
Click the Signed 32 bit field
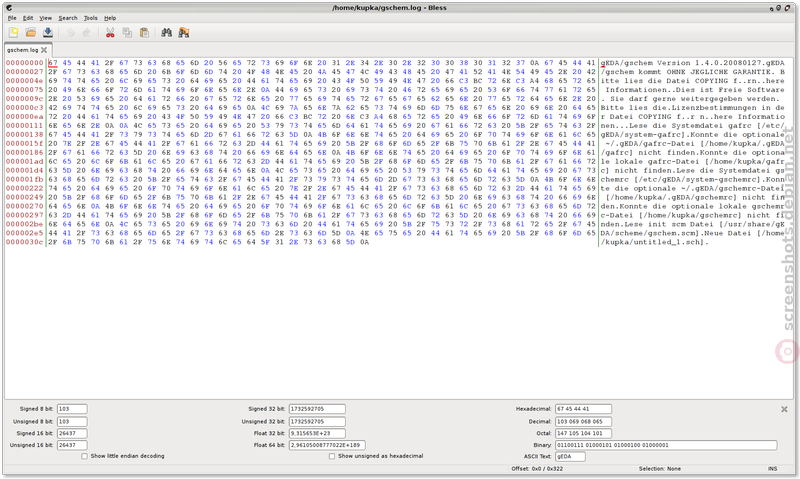[x=317, y=409]
